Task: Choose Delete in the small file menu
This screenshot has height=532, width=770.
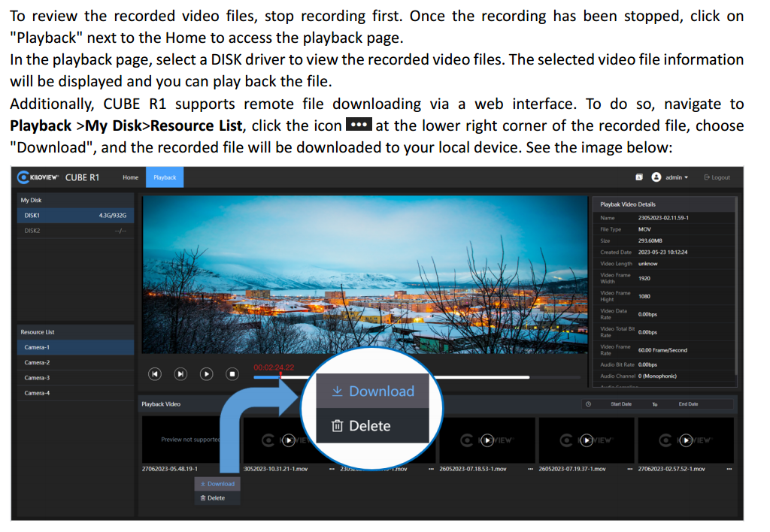Action: coord(217,498)
